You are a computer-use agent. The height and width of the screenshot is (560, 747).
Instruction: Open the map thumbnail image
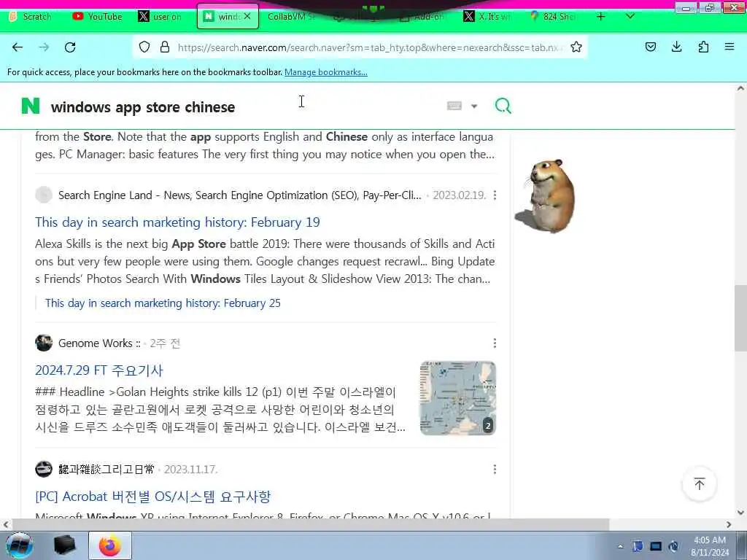(x=458, y=398)
